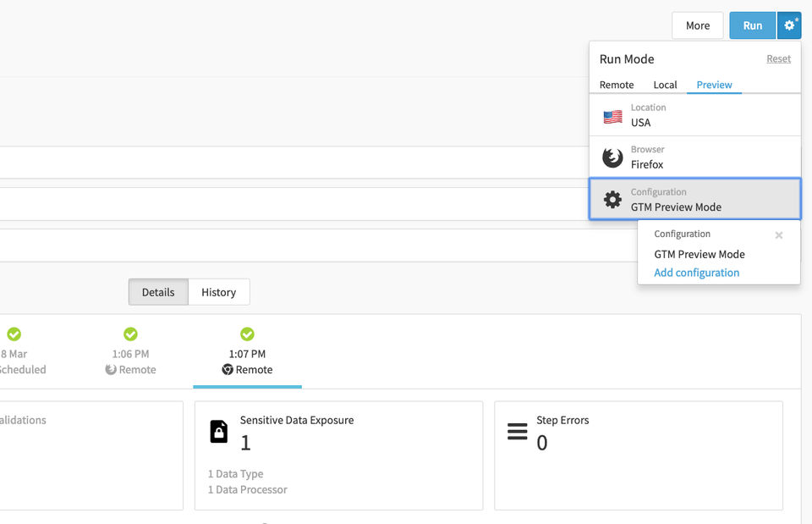This screenshot has width=812, height=524.
Task: Click green checkmark above 1:07 PM run
Action: (x=247, y=334)
